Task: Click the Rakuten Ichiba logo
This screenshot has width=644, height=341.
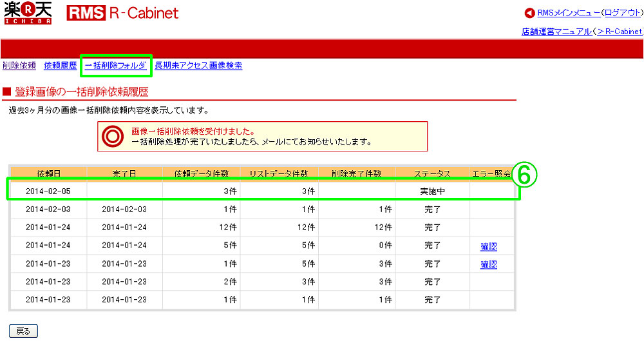Action: tap(28, 13)
